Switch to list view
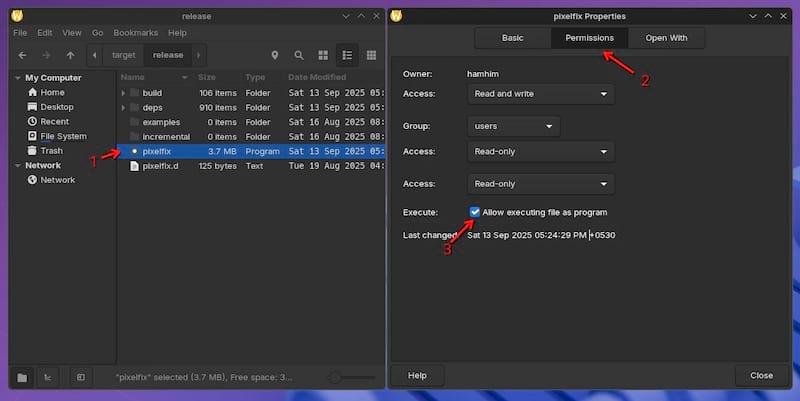 347,55
